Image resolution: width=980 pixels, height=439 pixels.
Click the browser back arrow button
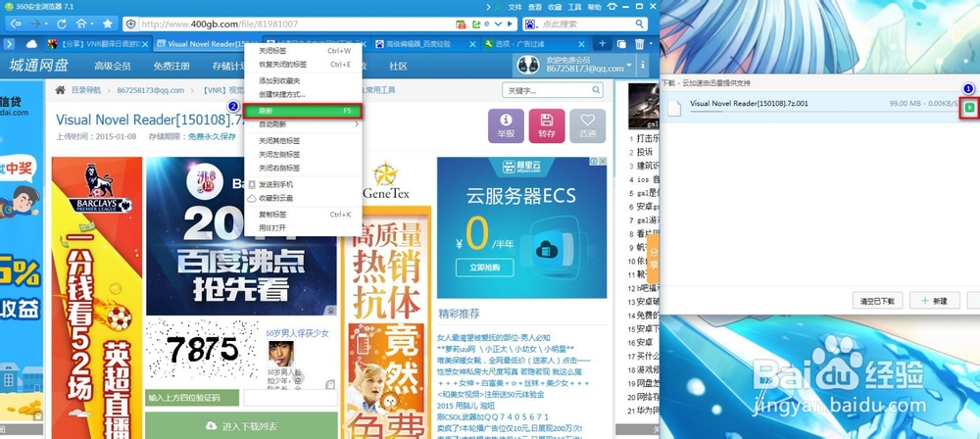[16, 24]
